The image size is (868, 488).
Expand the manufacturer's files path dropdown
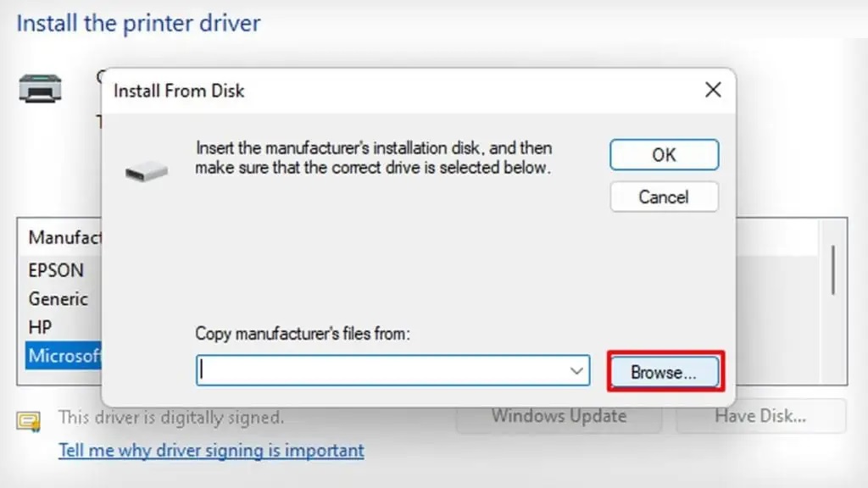pyautogui.click(x=577, y=371)
